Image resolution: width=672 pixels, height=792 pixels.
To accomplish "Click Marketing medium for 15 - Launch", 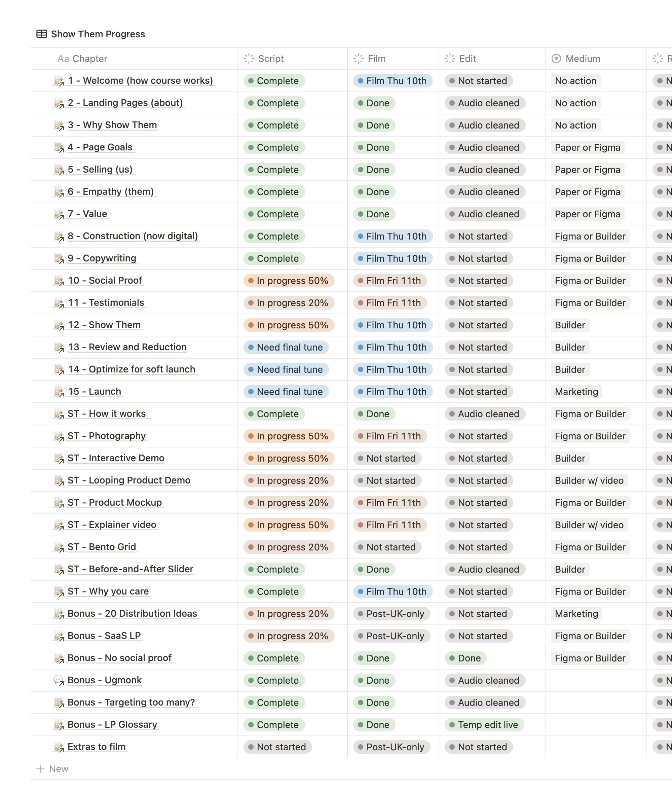I will [576, 392].
